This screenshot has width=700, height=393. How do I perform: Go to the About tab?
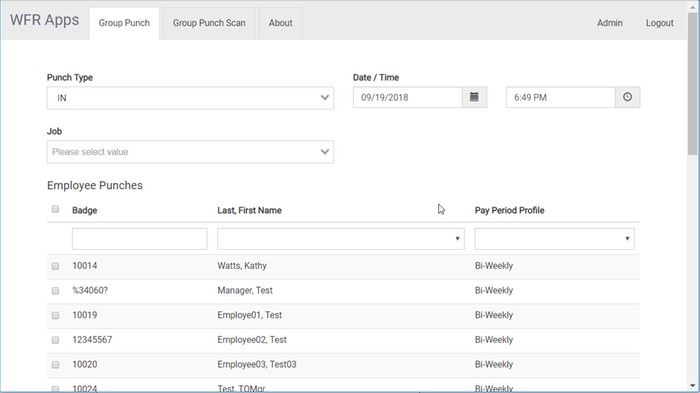pyautogui.click(x=280, y=23)
